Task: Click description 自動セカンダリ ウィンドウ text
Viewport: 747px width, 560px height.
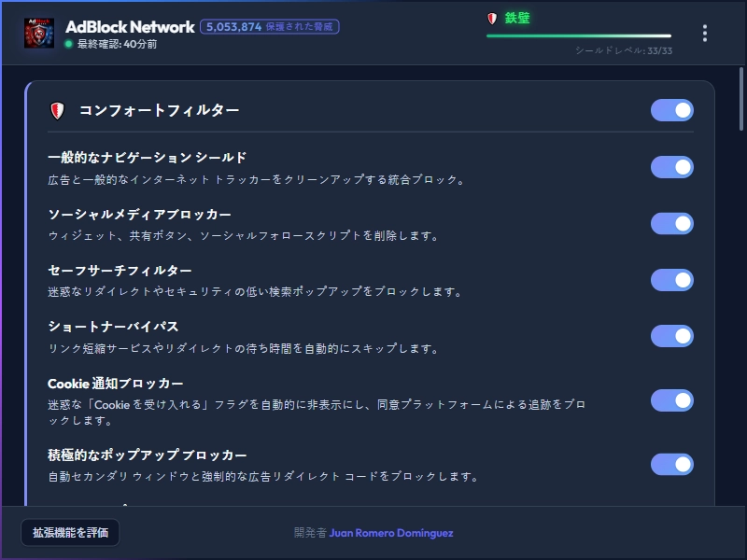Action: (264, 477)
